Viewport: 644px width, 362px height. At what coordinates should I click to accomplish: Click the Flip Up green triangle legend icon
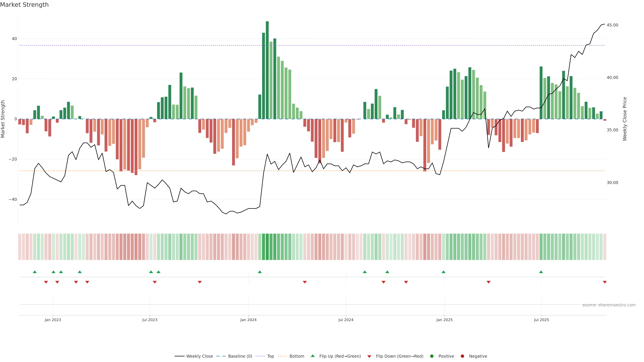coord(312,356)
